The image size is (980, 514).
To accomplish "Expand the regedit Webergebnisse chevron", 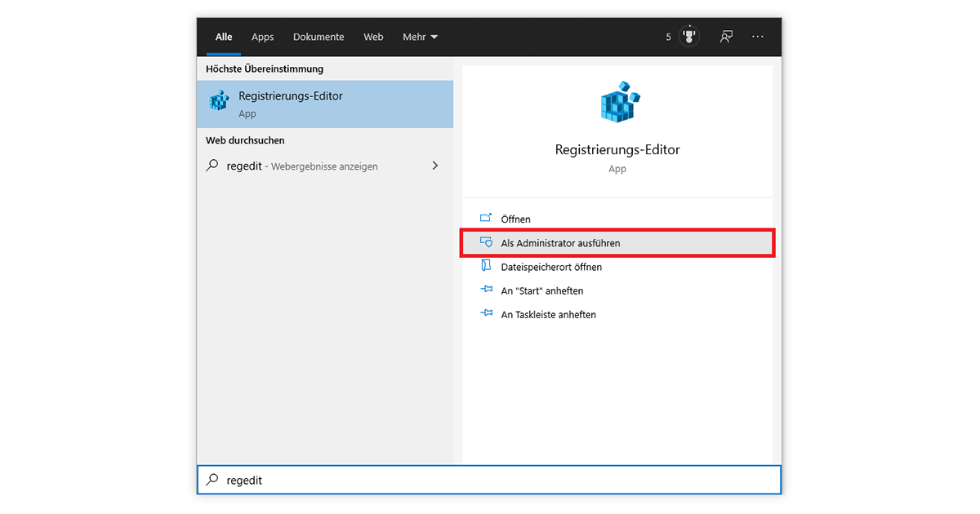I will (435, 165).
